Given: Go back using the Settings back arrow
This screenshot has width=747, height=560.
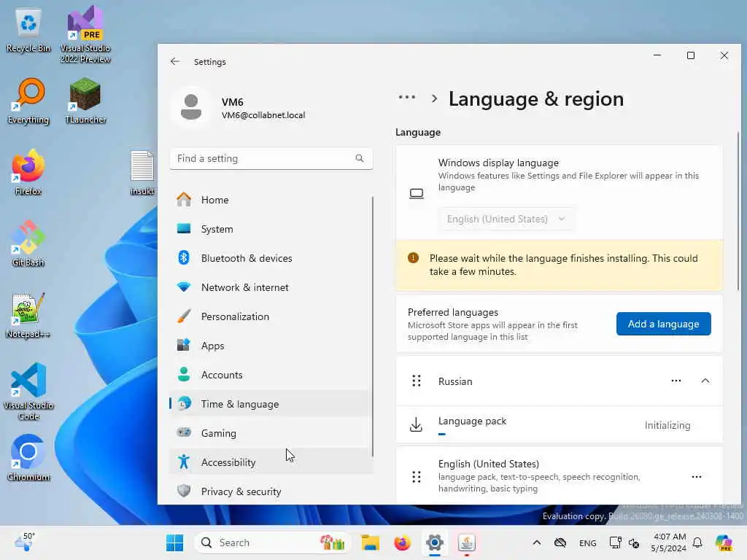Looking at the screenshot, I should [175, 61].
